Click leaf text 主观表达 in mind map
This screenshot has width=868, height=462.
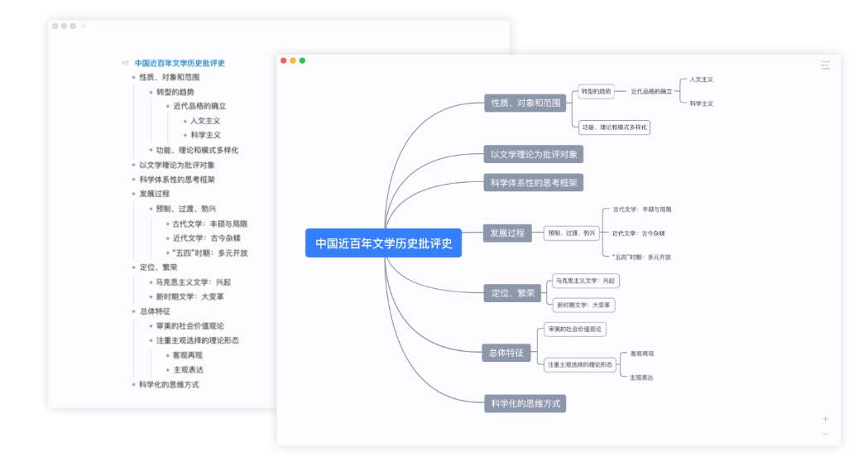pyautogui.click(x=641, y=378)
